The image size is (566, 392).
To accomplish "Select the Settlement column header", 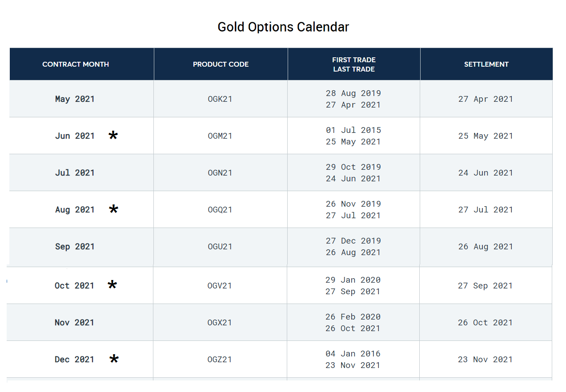I will click(486, 64).
